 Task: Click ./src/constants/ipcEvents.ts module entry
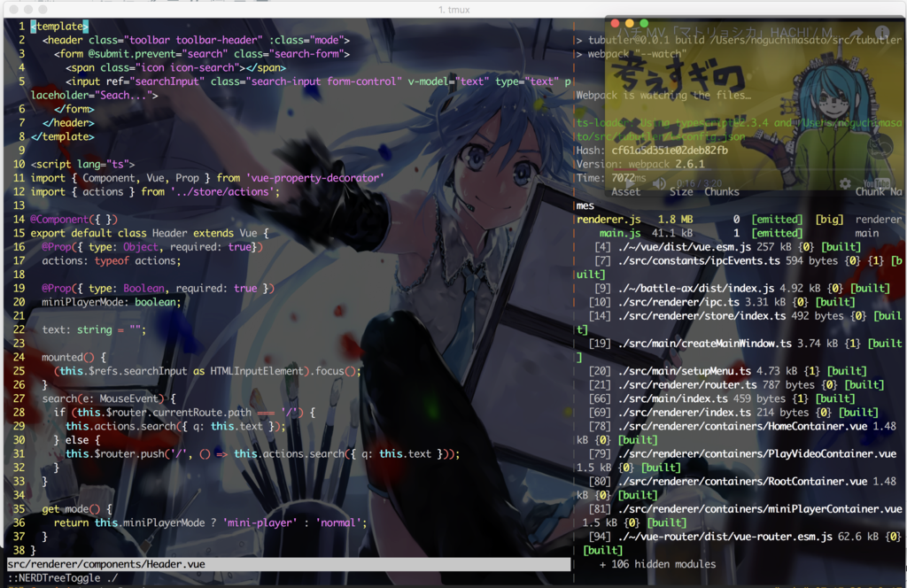698,261
